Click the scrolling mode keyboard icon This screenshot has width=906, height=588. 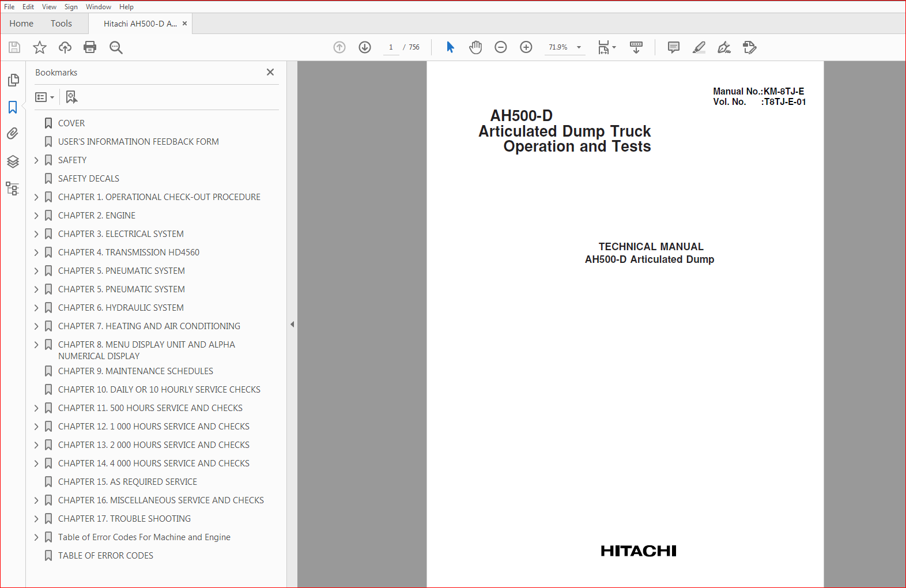(x=636, y=47)
